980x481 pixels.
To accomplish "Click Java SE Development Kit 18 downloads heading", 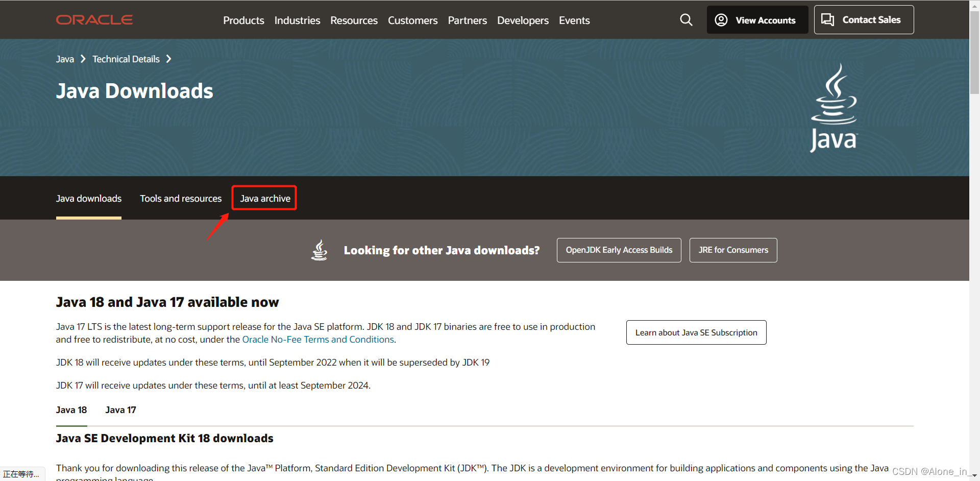I will 164,438.
